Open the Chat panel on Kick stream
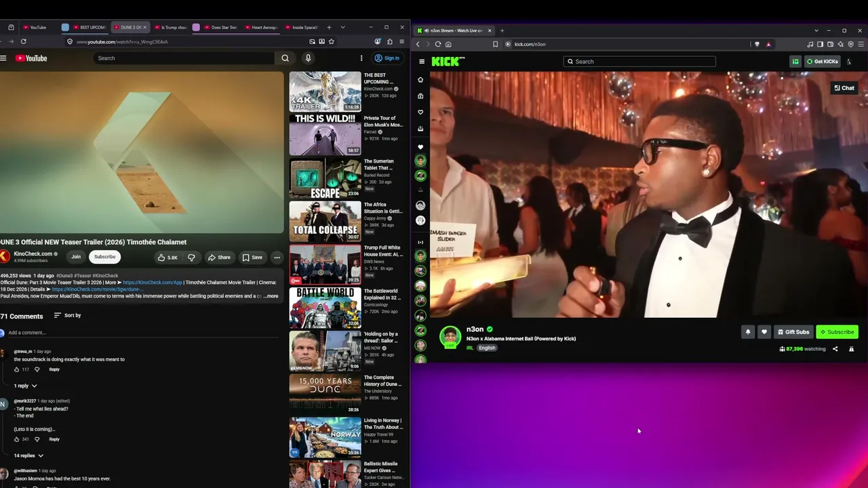Viewport: 868px width, 488px height. pyautogui.click(x=844, y=88)
